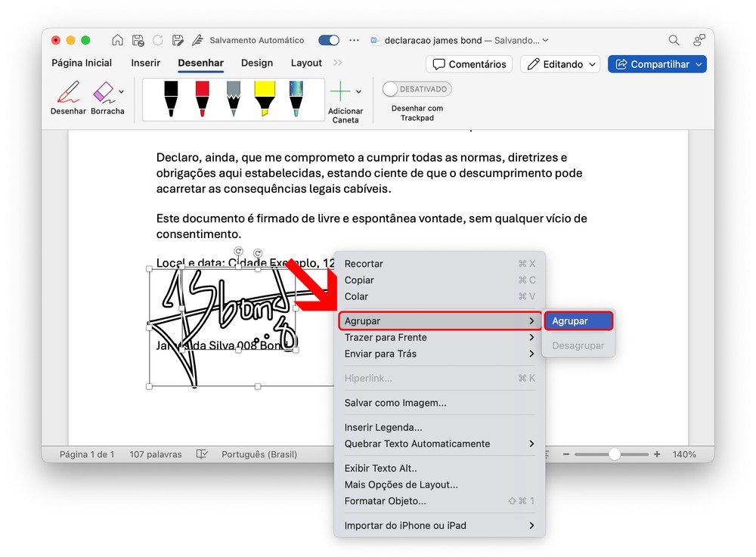Expand the Trazer para Frente submenu
This screenshot has width=756, height=557.
point(438,337)
